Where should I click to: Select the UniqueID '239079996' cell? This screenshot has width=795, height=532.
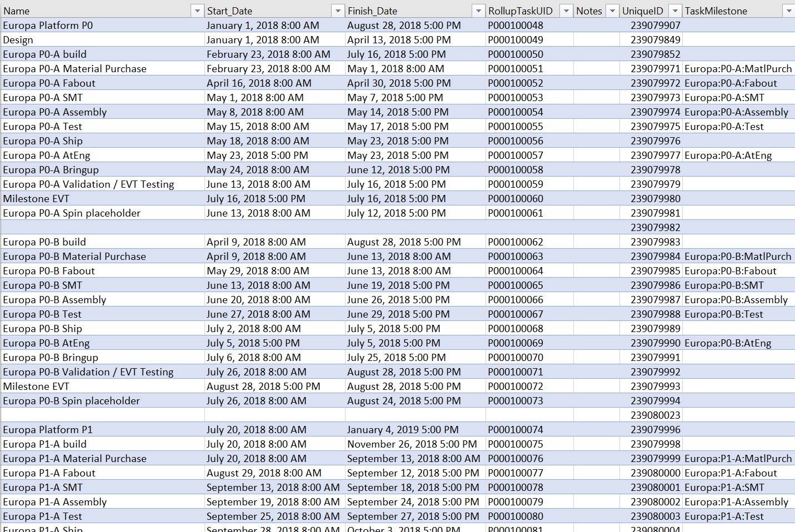click(651, 429)
